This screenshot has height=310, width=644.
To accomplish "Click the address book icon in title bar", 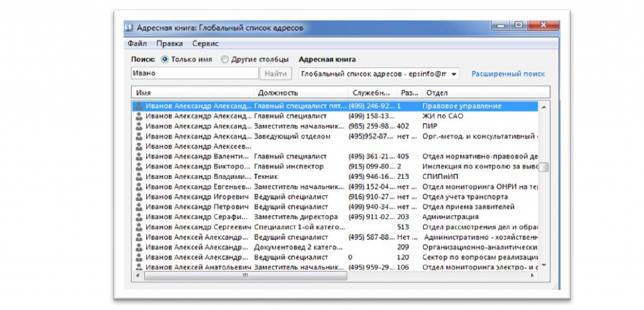I will pyautogui.click(x=128, y=28).
